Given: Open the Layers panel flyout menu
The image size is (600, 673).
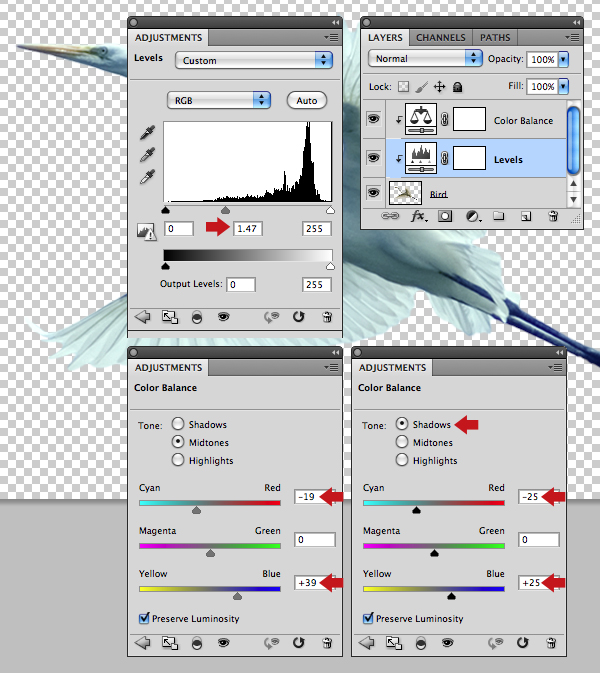Looking at the screenshot, I should (x=573, y=38).
